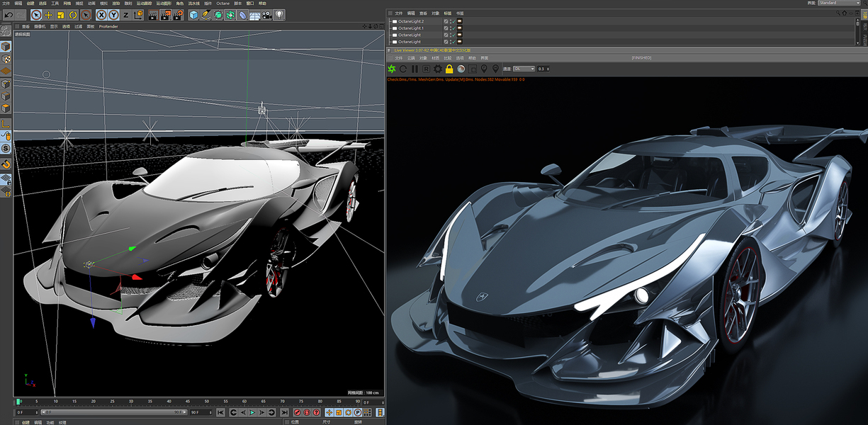Open the Octane menu in main menu bar
868x425 pixels.
222,4
